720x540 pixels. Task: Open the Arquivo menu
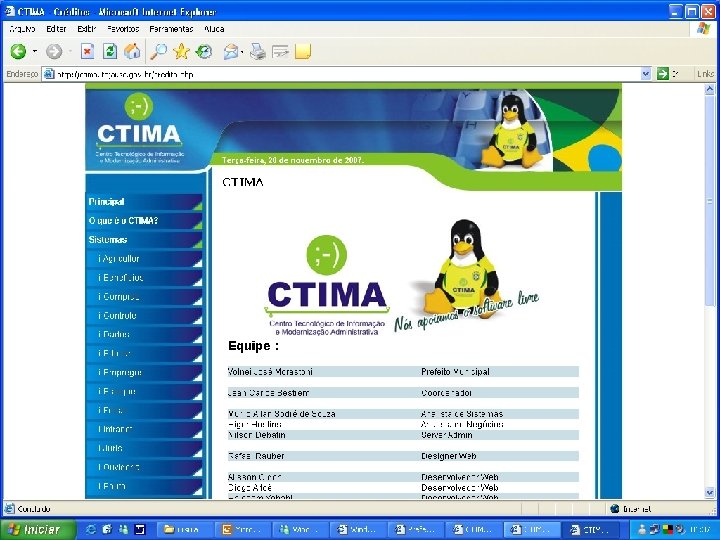pos(22,29)
